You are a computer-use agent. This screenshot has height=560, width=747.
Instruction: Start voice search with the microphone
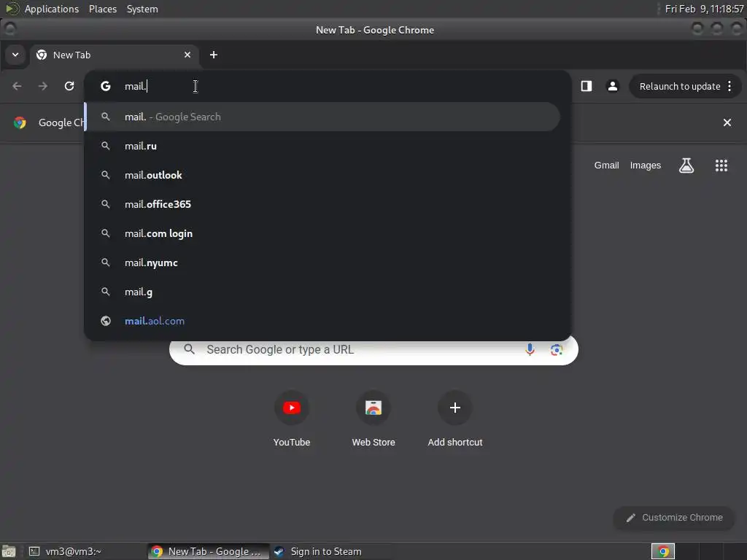pos(530,349)
